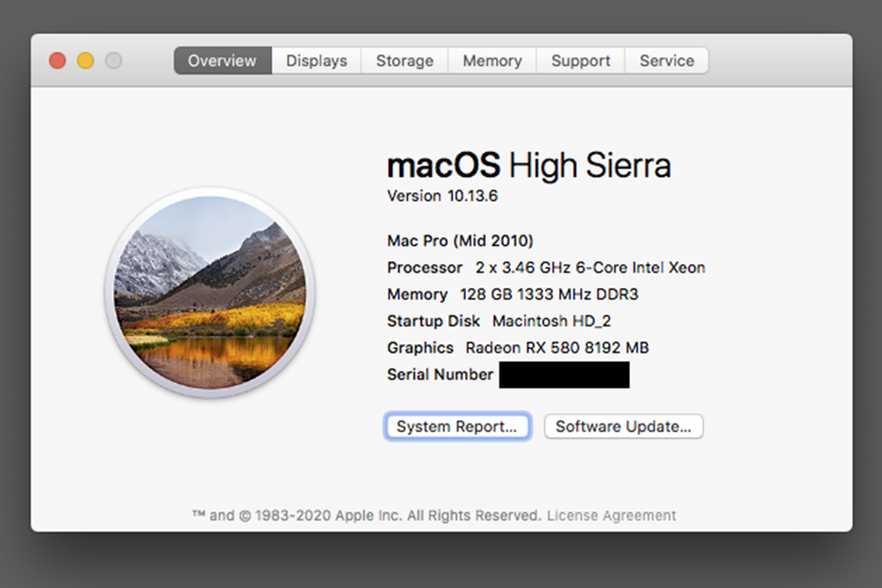
Task: Click the macOS High Sierra title
Action: tap(528, 165)
